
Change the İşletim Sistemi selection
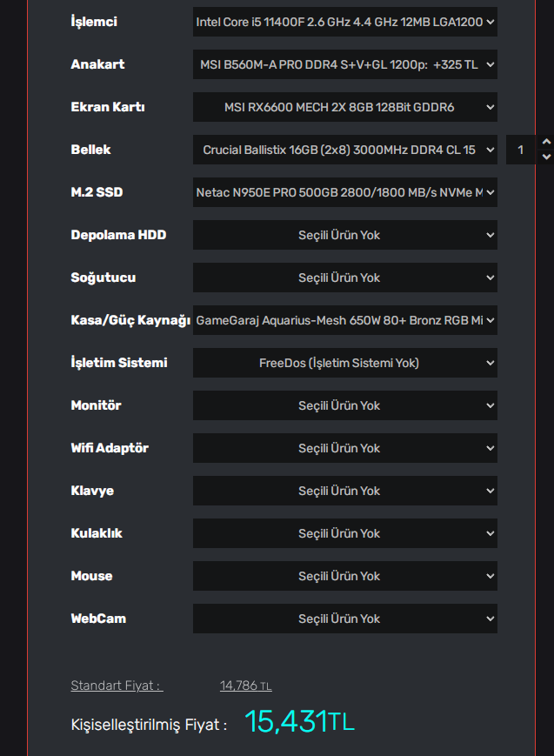tap(344, 363)
